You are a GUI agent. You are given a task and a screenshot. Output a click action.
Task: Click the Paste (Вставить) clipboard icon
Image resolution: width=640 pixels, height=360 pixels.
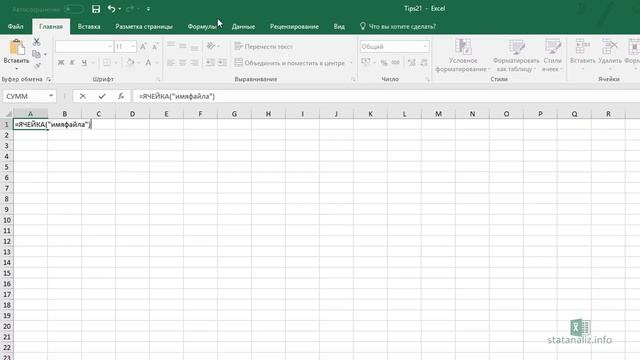tap(17, 47)
